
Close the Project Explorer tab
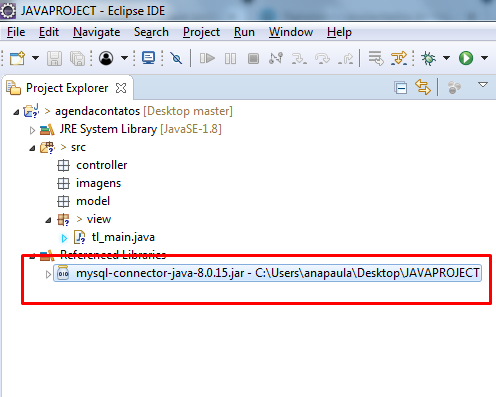pos(121,88)
